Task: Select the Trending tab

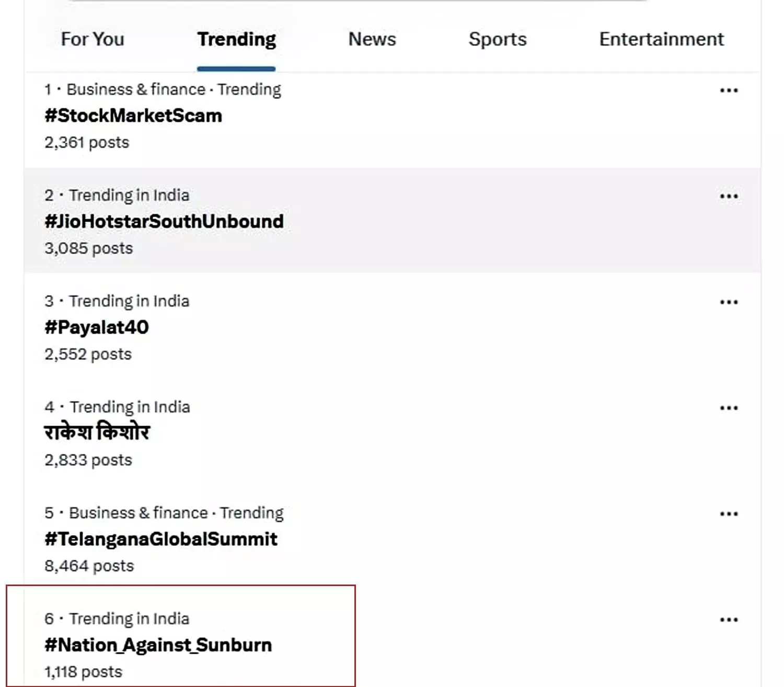Action: tap(236, 39)
